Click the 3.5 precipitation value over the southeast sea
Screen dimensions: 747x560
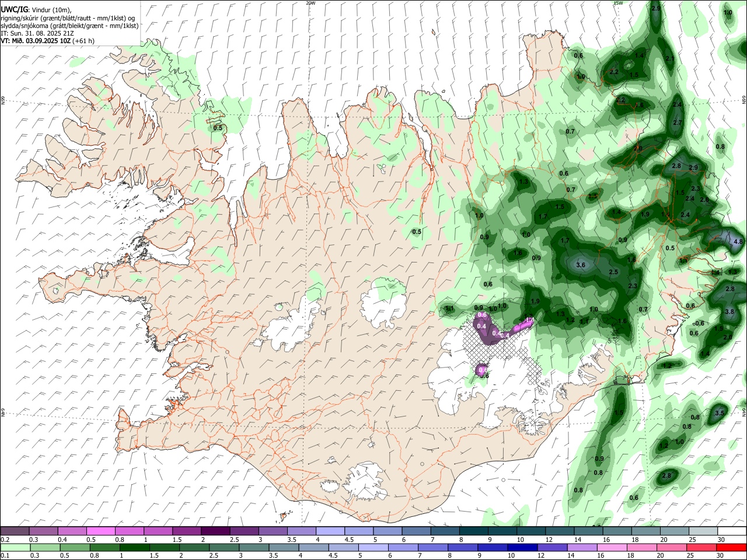(x=720, y=413)
